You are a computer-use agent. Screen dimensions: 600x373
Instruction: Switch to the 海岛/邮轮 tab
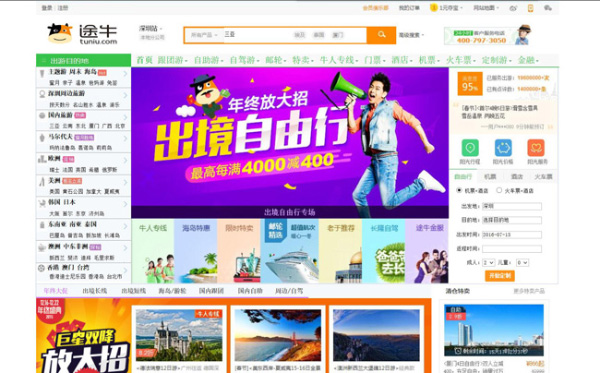[x=172, y=291]
